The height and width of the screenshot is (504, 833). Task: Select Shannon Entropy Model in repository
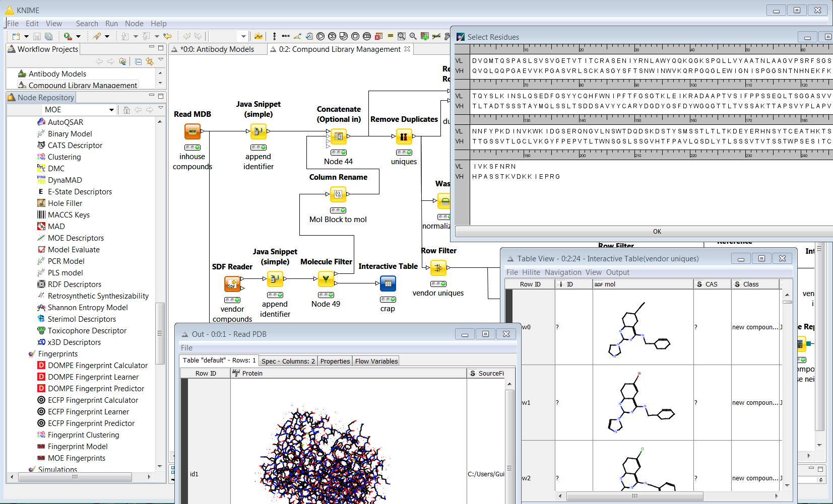point(88,308)
